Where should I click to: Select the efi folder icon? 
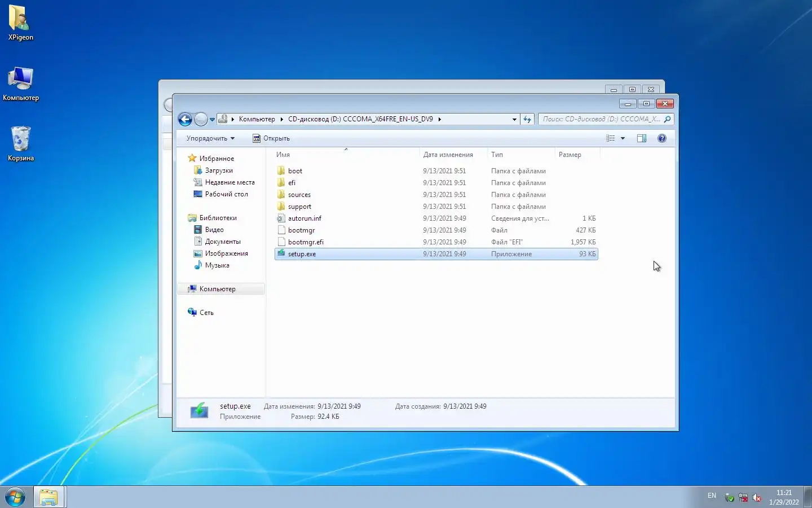(x=281, y=182)
